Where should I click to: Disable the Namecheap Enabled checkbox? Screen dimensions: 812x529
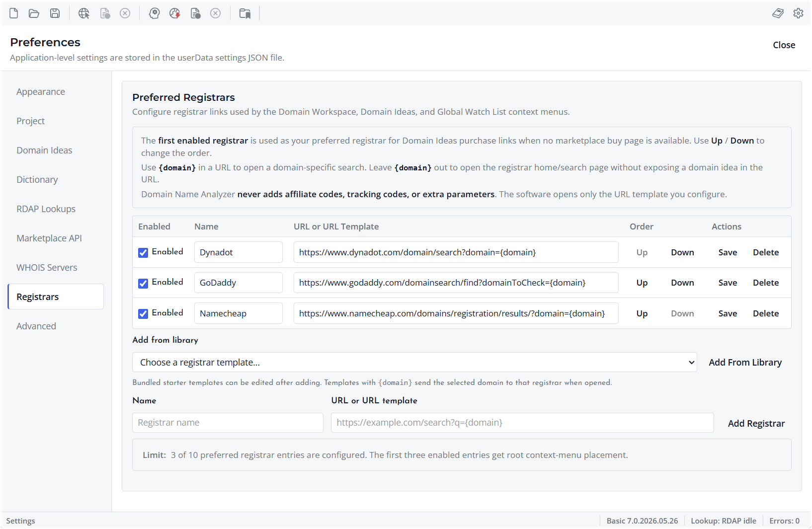coord(143,314)
